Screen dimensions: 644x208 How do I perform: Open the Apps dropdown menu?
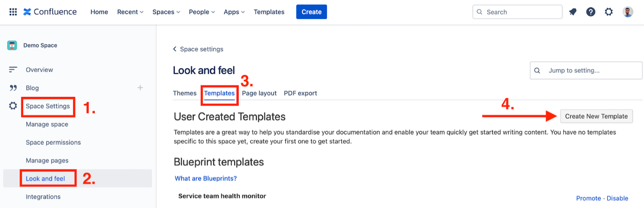pos(234,12)
